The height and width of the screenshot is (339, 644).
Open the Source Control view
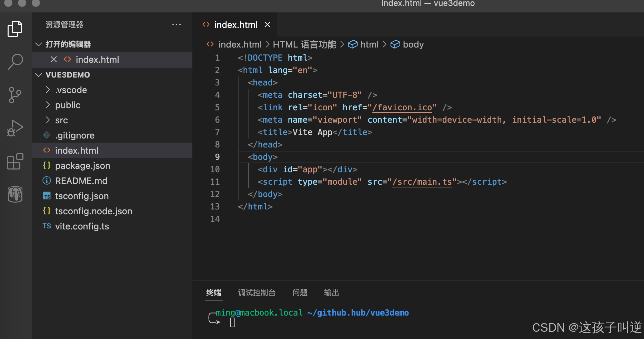pos(15,95)
